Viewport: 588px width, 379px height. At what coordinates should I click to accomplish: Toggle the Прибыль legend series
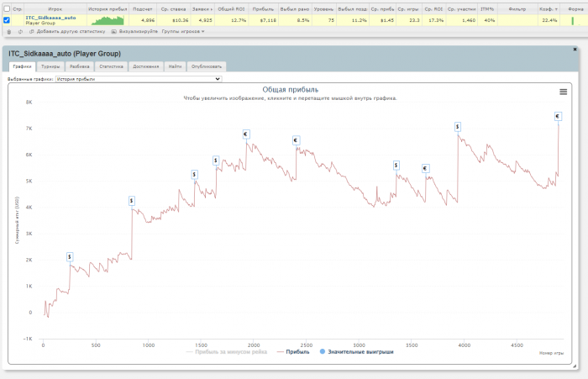tap(293, 352)
